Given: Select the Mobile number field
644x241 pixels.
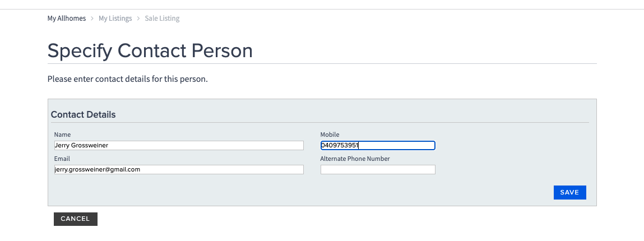Looking at the screenshot, I should (377, 146).
